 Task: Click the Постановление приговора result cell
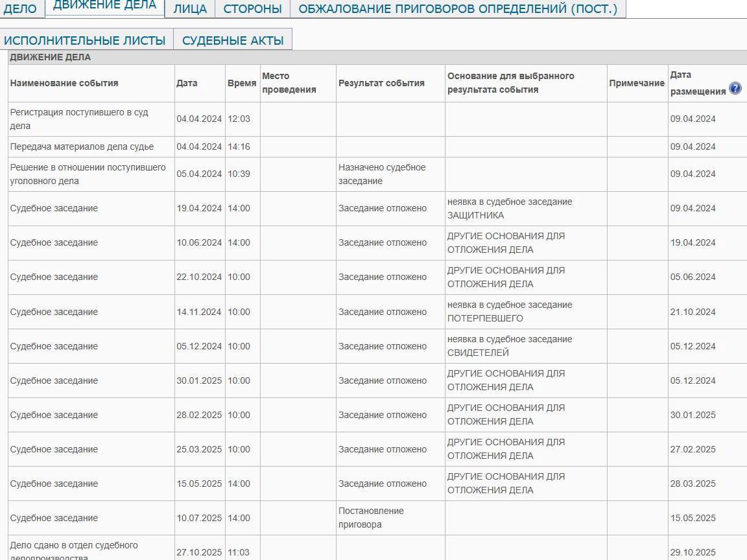pos(371,517)
